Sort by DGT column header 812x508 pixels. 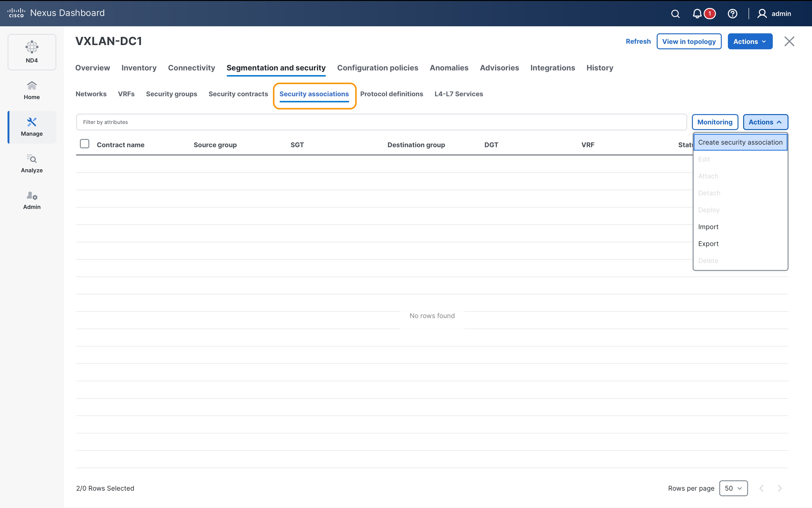491,145
